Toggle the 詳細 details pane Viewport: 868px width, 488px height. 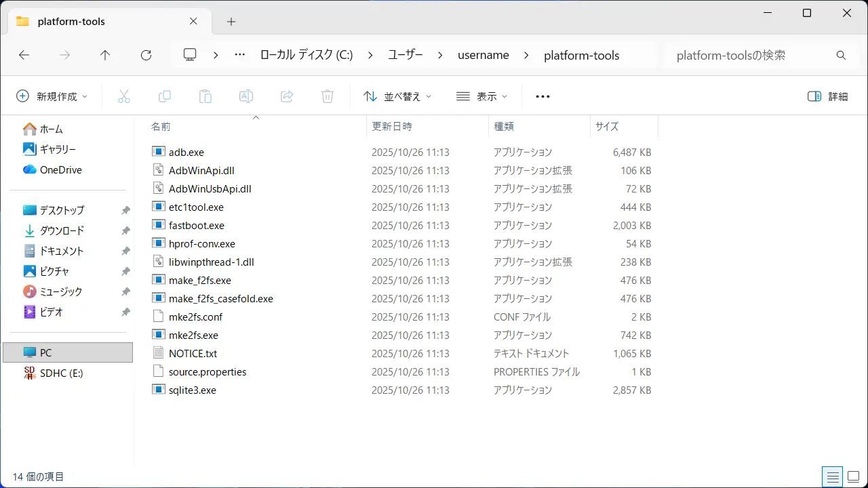tap(828, 96)
